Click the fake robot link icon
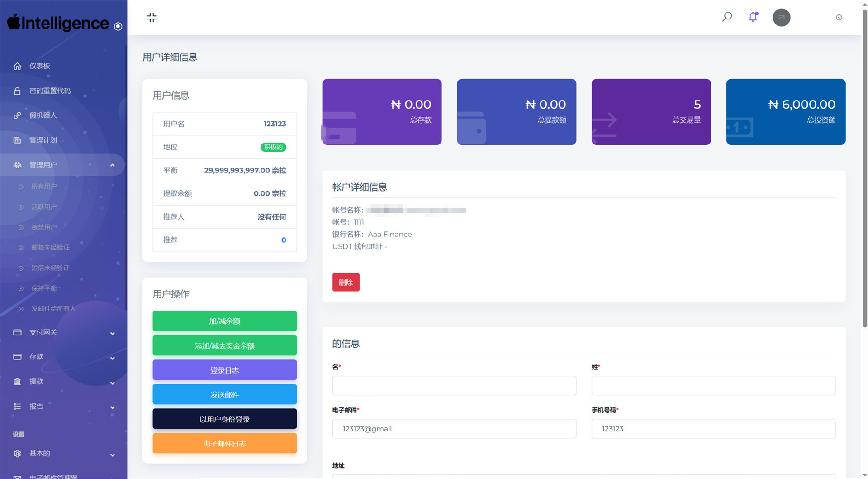This screenshot has height=479, width=868. pos(17,115)
